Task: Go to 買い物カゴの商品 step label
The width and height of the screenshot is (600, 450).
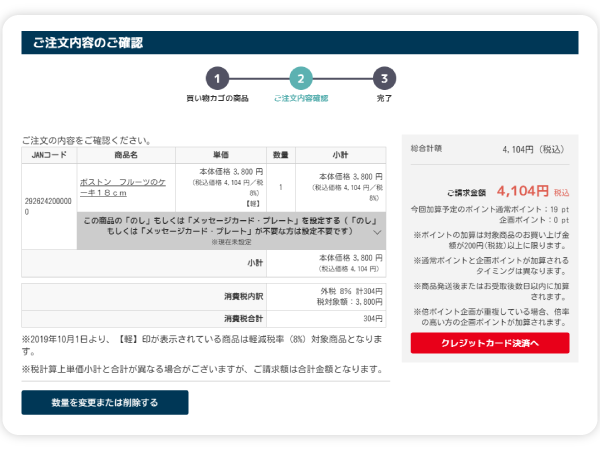Action: [217, 99]
